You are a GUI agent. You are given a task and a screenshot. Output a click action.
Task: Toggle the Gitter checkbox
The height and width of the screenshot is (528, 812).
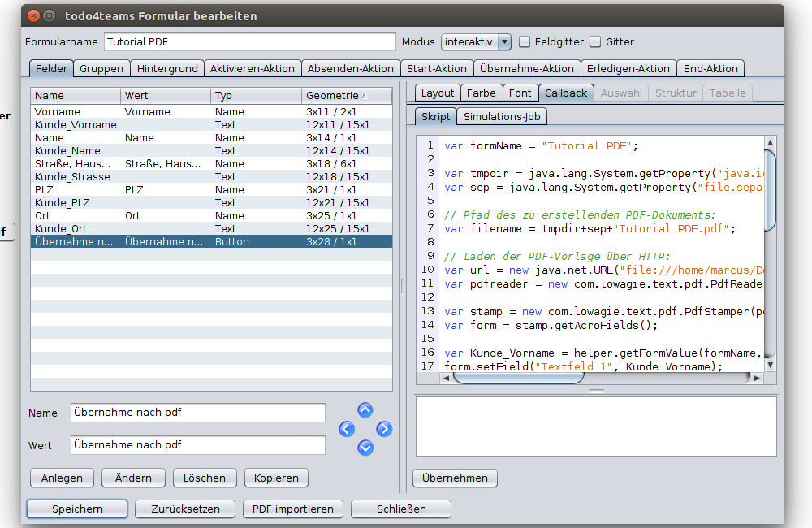[595, 42]
